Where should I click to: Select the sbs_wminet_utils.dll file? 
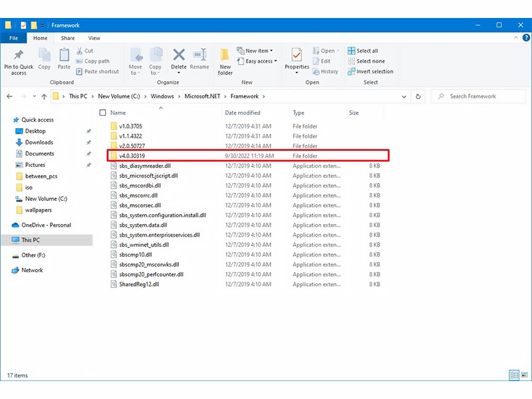coord(144,245)
